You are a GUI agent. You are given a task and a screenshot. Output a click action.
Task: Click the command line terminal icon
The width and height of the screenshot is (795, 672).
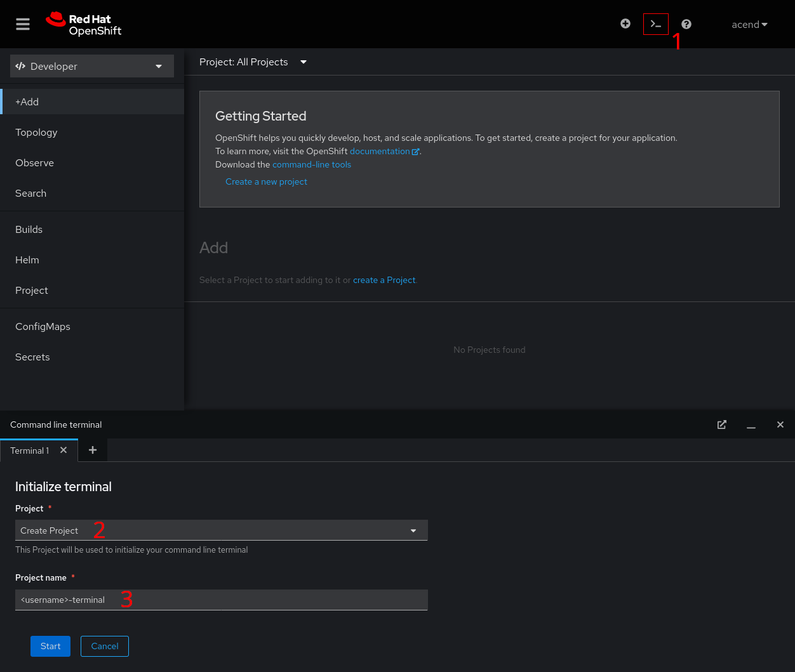(656, 23)
